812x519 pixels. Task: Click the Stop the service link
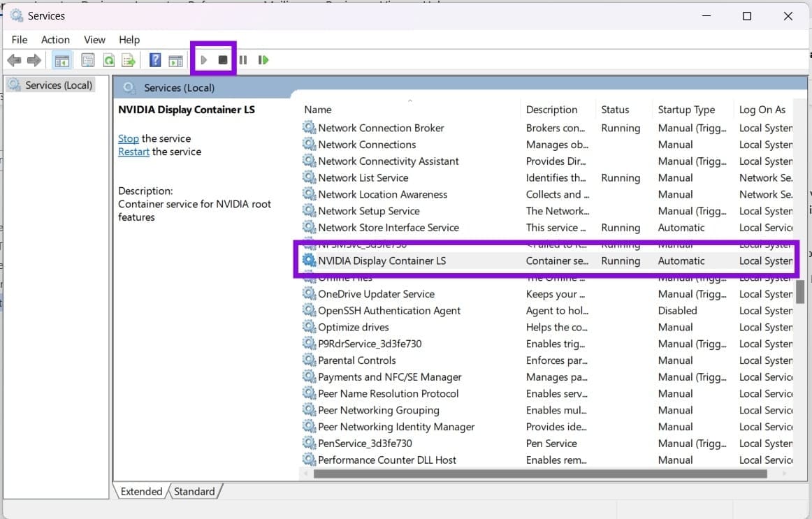[x=129, y=139]
